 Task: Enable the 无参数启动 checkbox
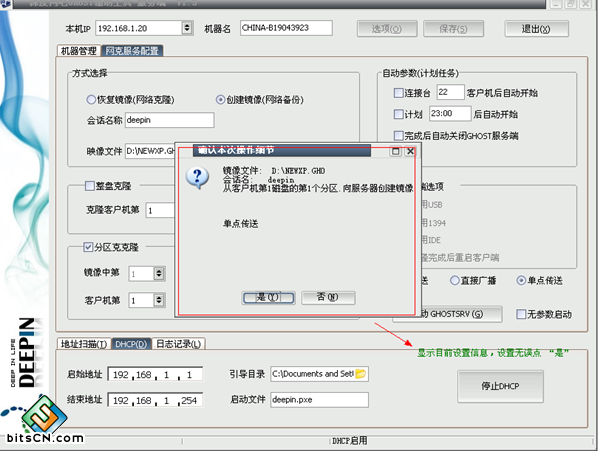coord(521,314)
